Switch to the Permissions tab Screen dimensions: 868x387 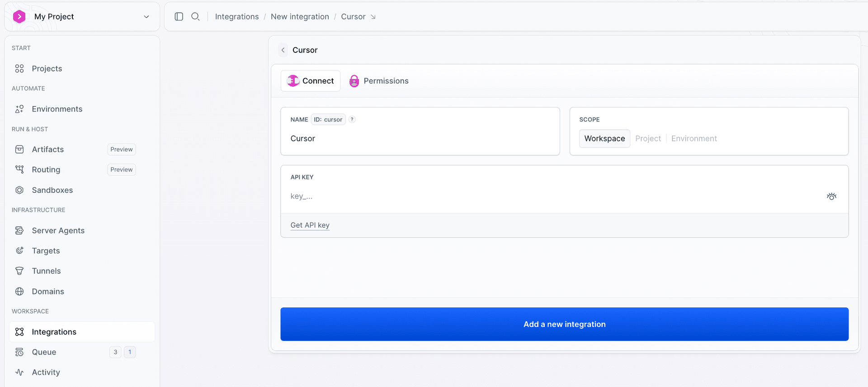(379, 81)
